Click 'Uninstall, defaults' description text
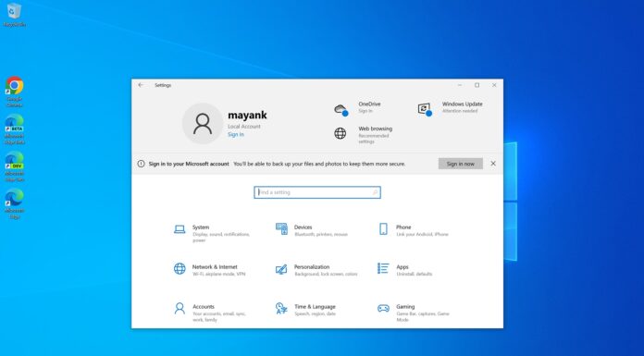The image size is (644, 356). click(x=414, y=274)
